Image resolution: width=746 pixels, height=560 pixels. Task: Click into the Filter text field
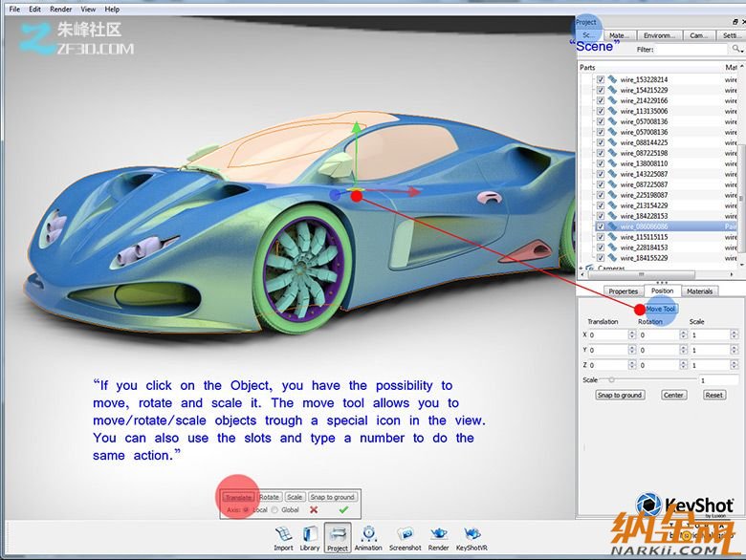click(691, 49)
